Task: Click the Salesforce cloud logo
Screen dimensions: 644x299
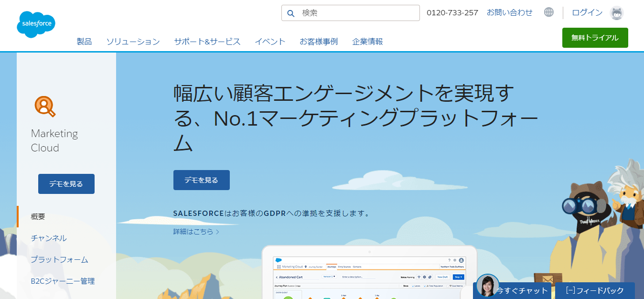Action: (36, 24)
